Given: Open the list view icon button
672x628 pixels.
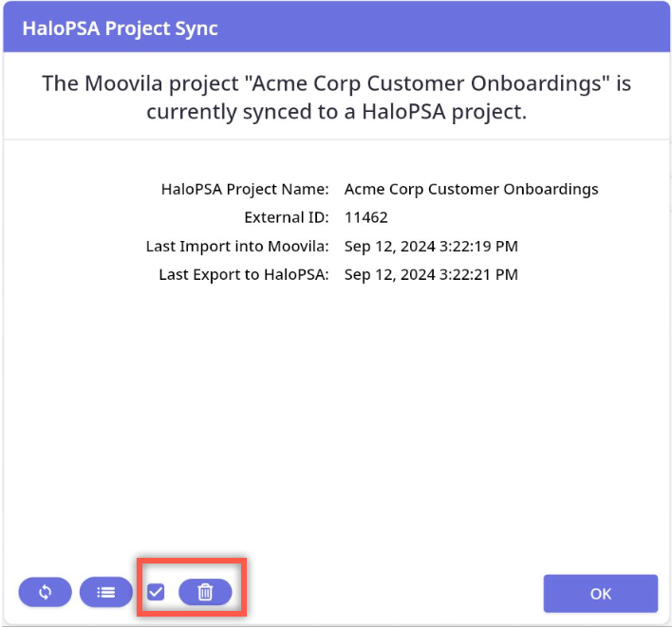Looking at the screenshot, I should pos(106,592).
